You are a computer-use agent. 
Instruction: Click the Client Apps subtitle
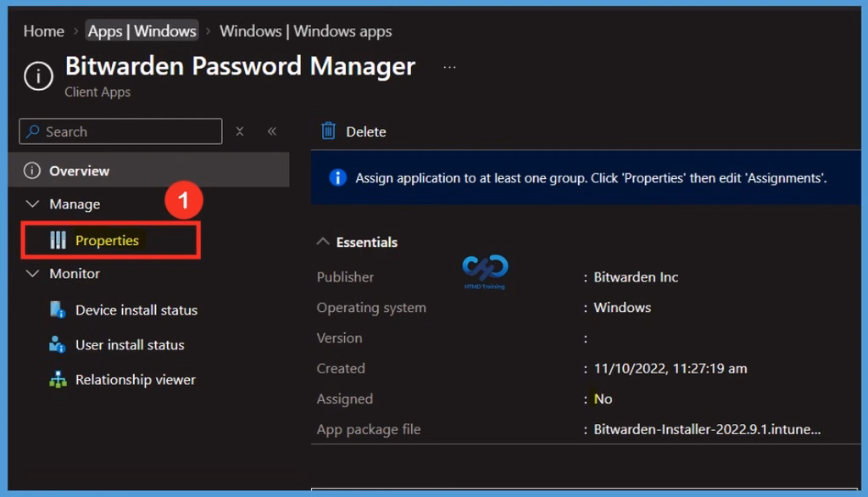pyautogui.click(x=97, y=92)
